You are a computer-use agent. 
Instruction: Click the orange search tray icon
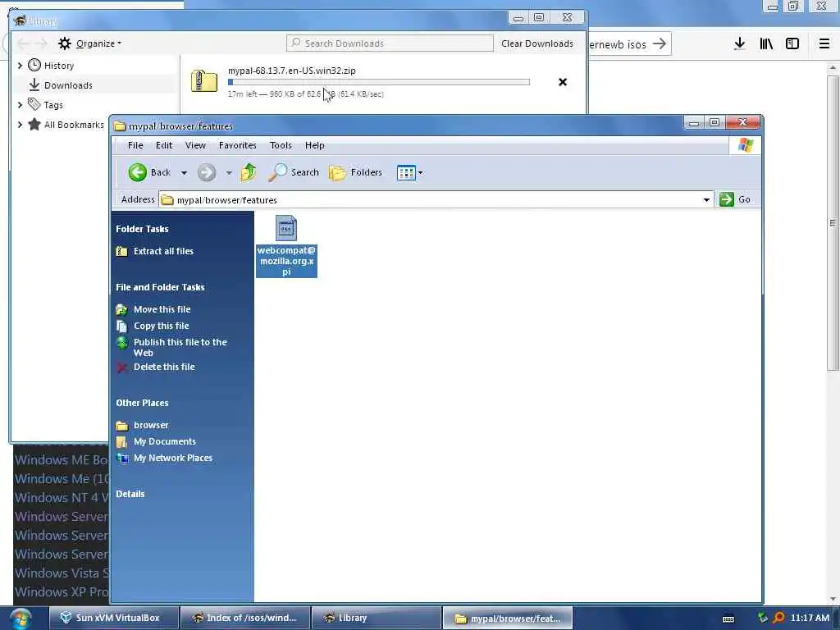[x=778, y=618]
